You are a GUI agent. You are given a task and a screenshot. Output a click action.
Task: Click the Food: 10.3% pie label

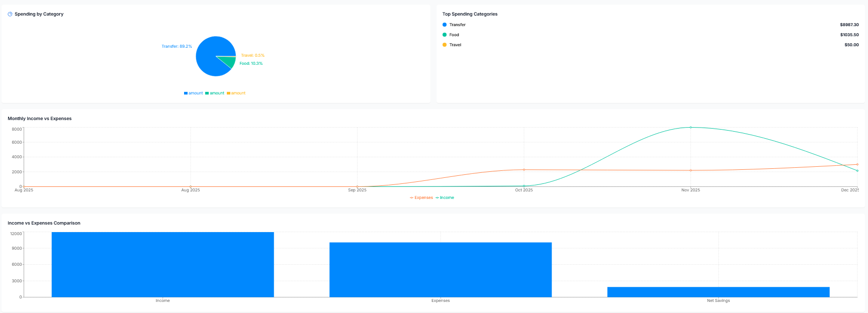pyautogui.click(x=251, y=63)
